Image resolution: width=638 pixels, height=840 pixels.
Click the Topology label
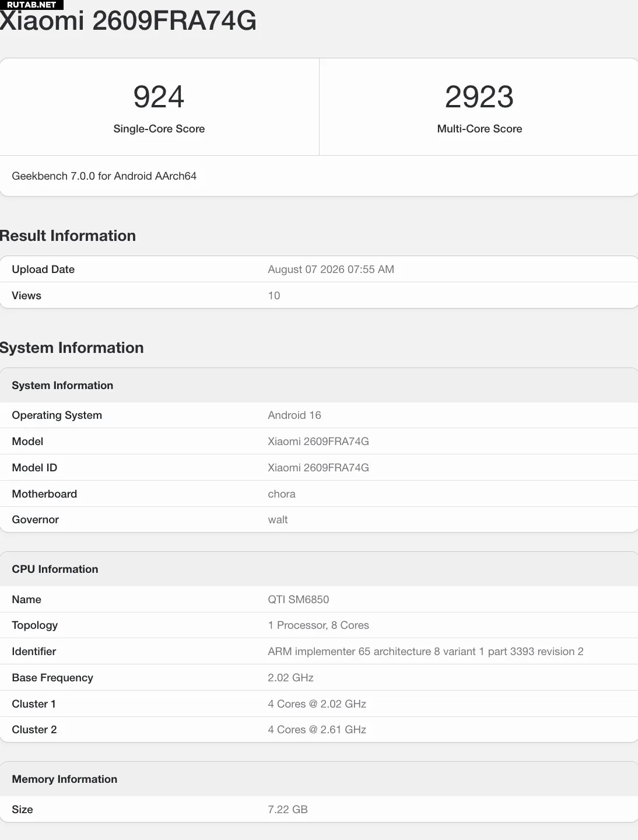[35, 625]
